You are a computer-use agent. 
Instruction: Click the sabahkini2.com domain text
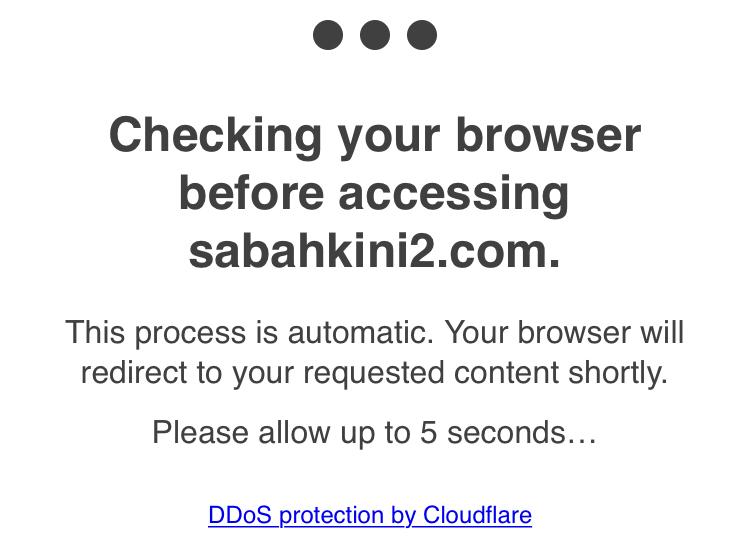tap(374, 251)
